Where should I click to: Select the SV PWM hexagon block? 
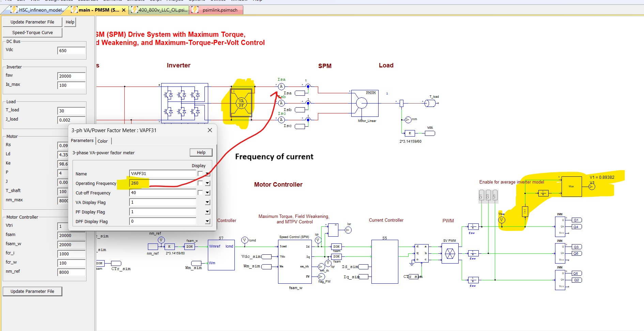click(x=450, y=253)
